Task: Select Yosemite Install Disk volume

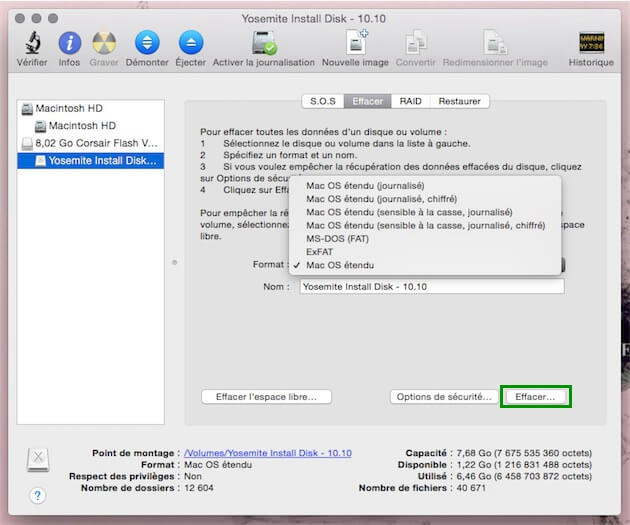Action: 90,161
